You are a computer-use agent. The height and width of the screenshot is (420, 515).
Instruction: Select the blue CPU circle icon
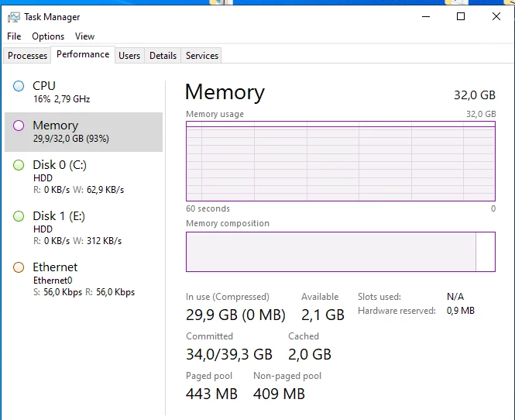tap(19, 86)
